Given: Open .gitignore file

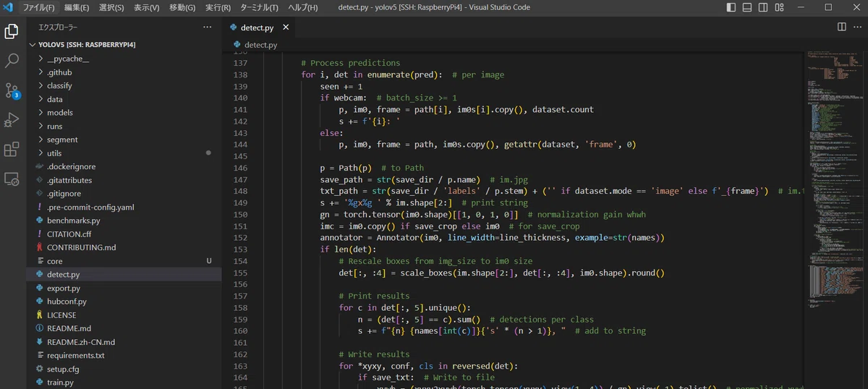Looking at the screenshot, I should pos(124,194).
